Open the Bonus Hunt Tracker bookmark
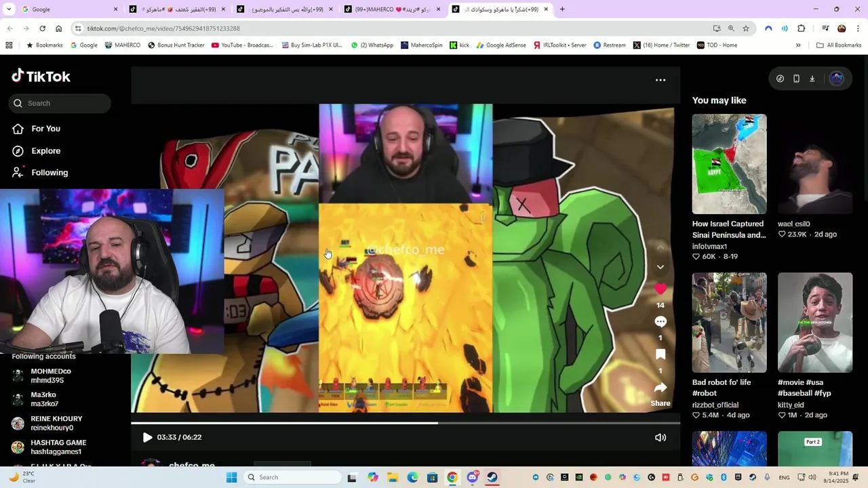 click(x=175, y=45)
